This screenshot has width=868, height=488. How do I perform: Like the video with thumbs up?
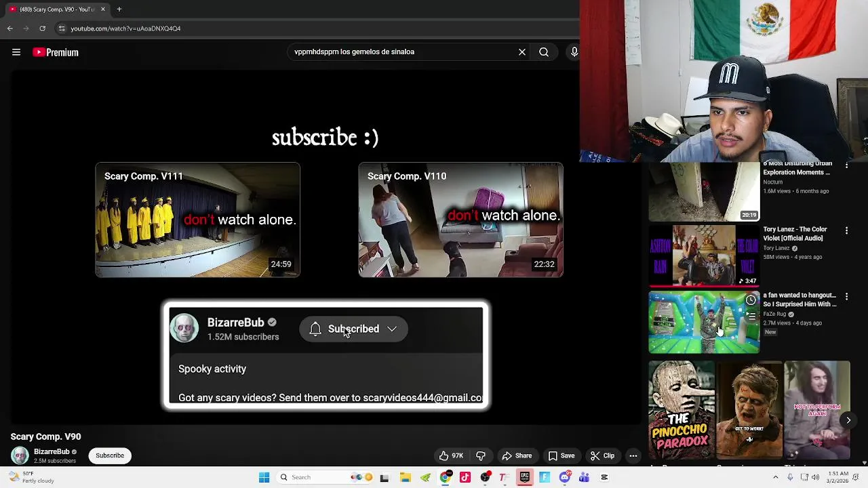click(x=450, y=455)
